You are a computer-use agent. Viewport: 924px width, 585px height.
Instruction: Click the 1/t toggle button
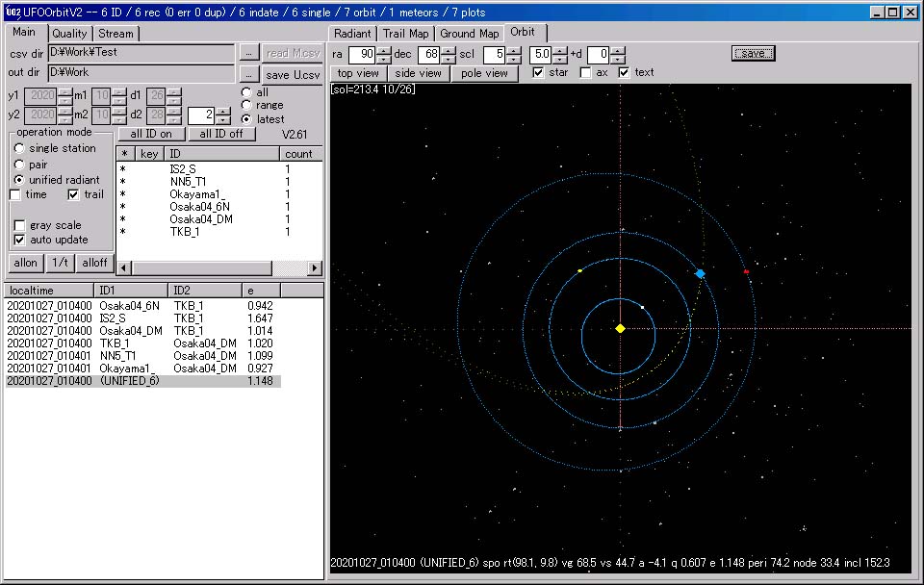point(60,263)
